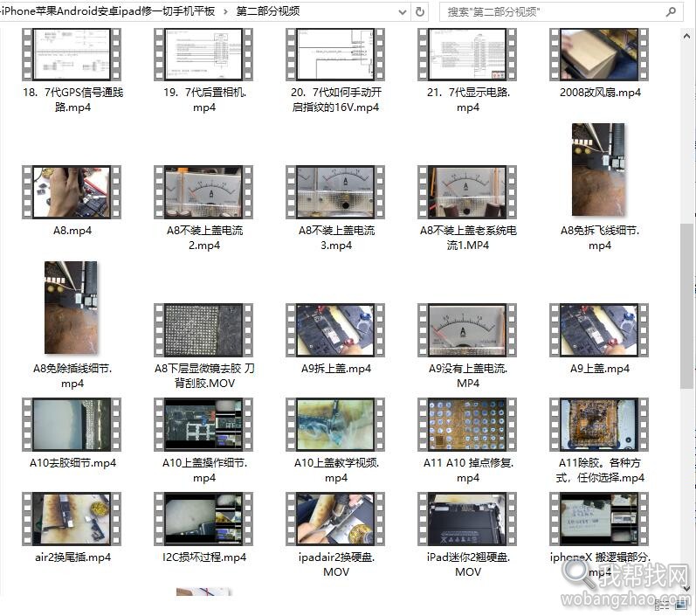The image size is (696, 616).
Task: Select A11除胶。各种方式，任你选择.mp4 icon
Action: click(x=599, y=425)
